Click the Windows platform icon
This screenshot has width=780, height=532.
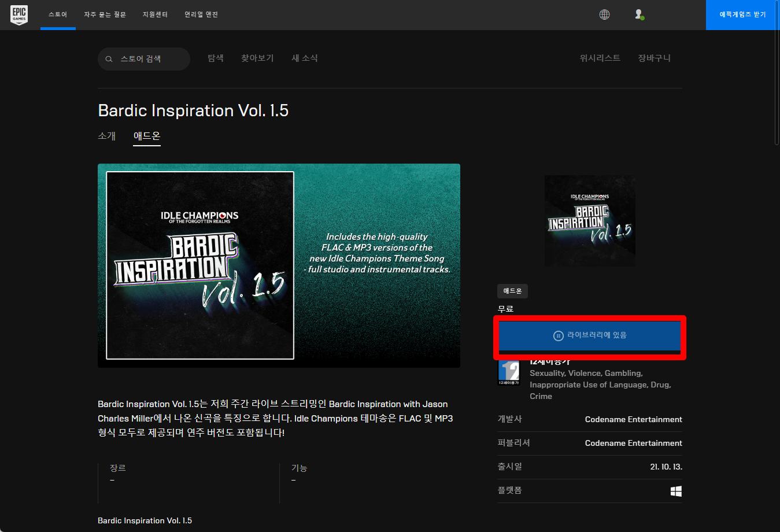click(x=676, y=491)
